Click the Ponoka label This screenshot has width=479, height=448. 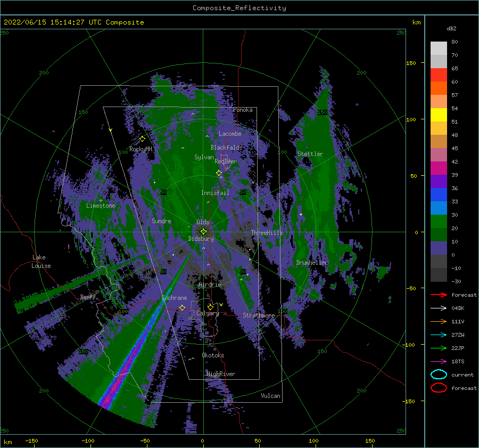pyautogui.click(x=243, y=110)
